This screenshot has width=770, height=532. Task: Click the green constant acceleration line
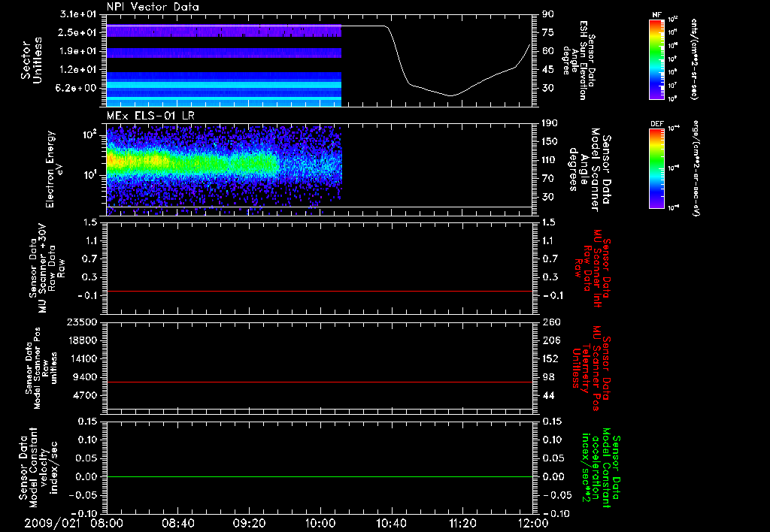point(319,476)
